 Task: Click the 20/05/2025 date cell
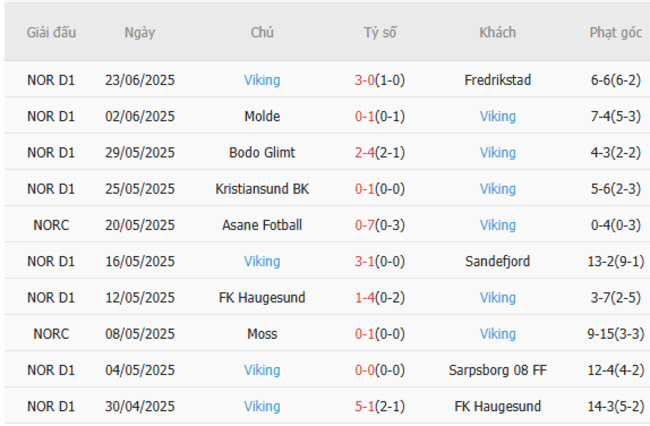140,225
